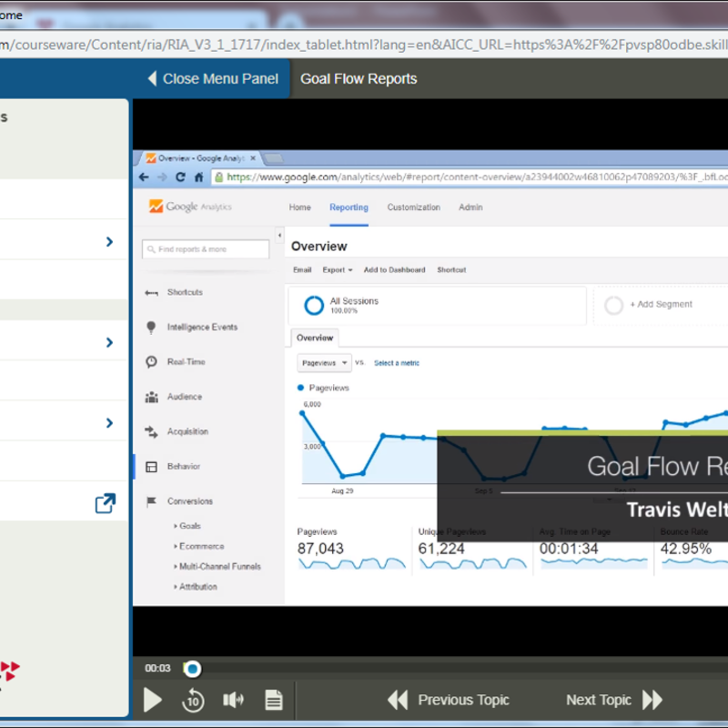This screenshot has width=728, height=728.
Task: Play the Goal Flow Reports video
Action: [x=152, y=700]
